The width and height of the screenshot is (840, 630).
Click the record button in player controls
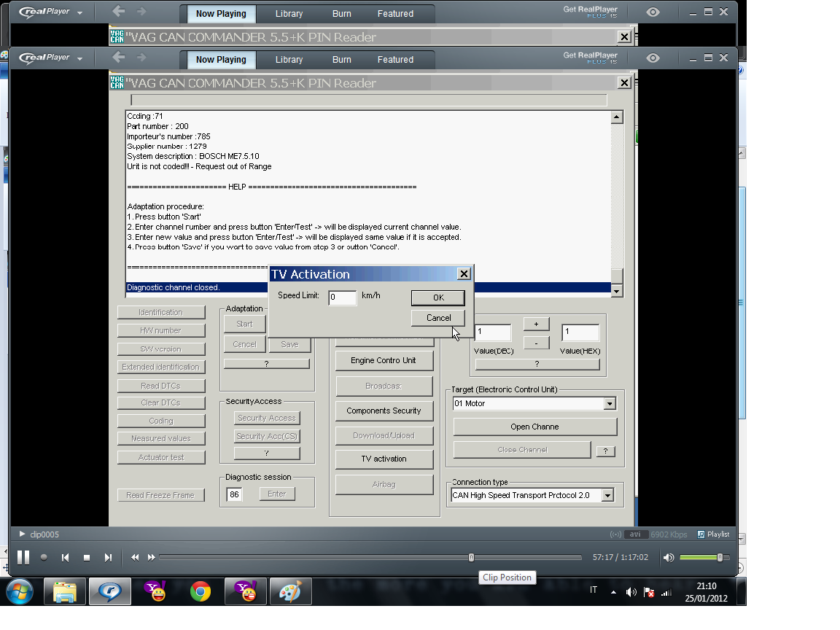[x=44, y=558]
